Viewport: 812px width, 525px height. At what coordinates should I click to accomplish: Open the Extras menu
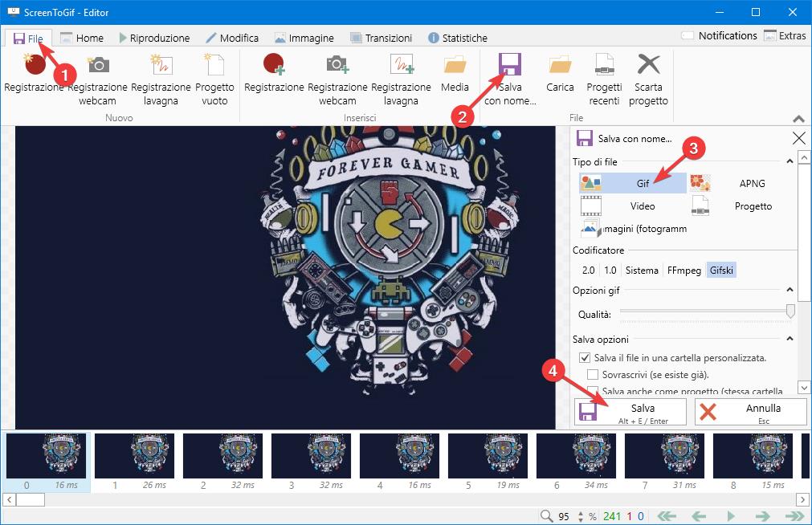(785, 36)
